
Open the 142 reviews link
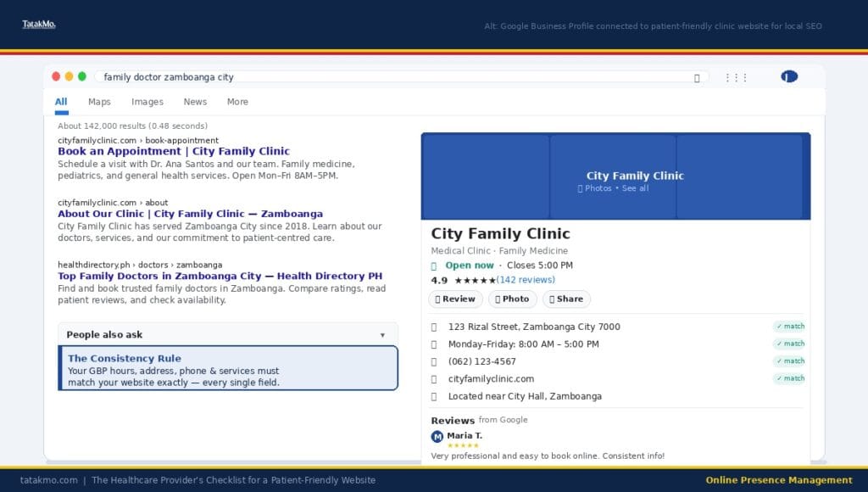(x=526, y=280)
